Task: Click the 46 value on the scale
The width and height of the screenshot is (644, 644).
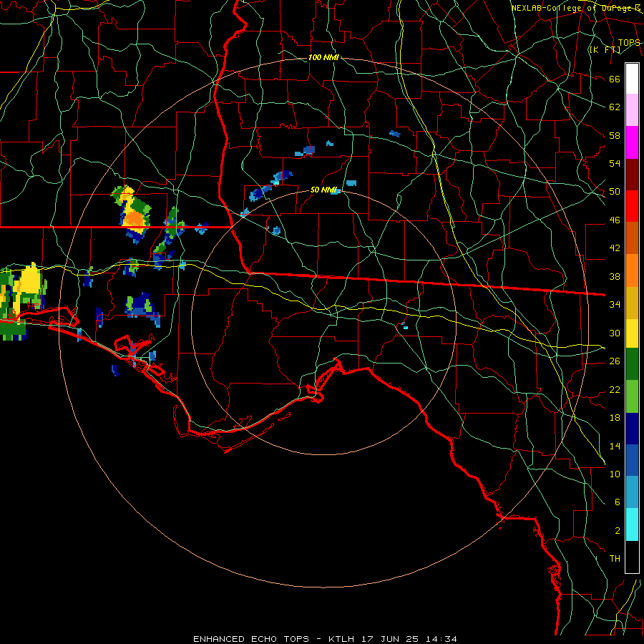Action: [615, 220]
